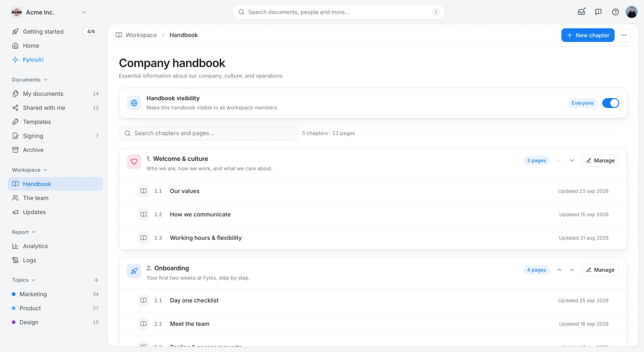The height and width of the screenshot is (352, 644).
Task: Expand the Acme Inc. workspace switcher
Action: [84, 12]
